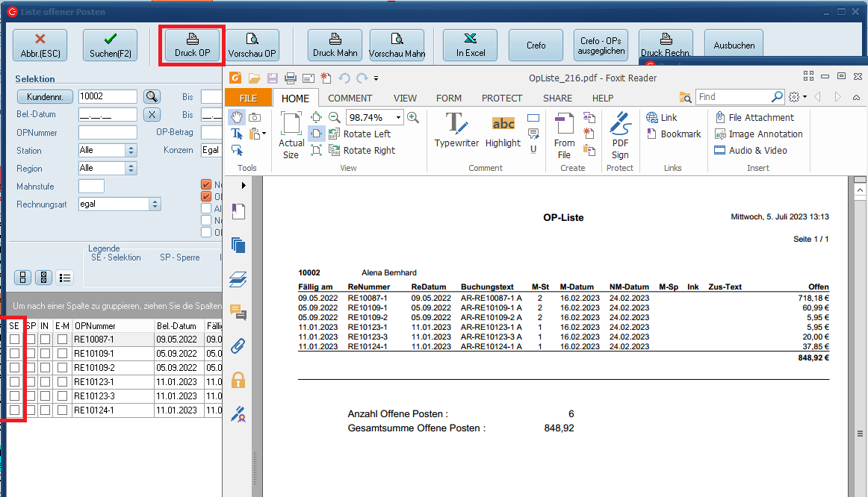Click the OPNummer input field
The height and width of the screenshot is (497, 868).
click(x=108, y=133)
